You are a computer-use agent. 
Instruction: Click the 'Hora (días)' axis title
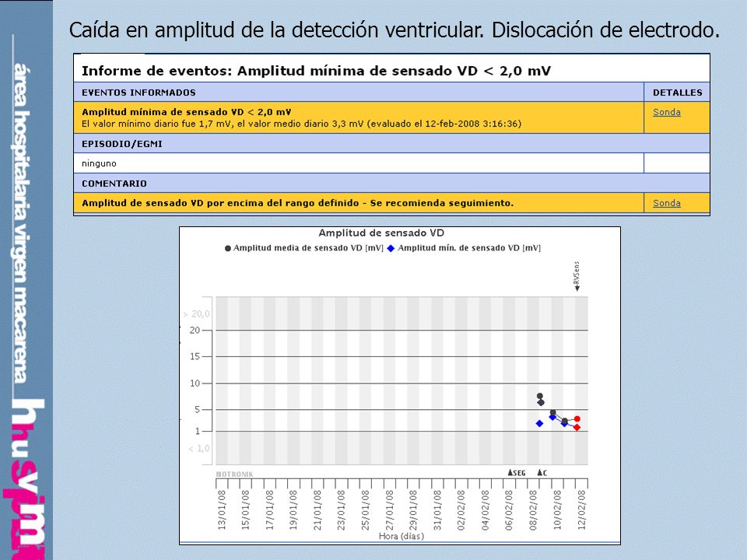pyautogui.click(x=402, y=536)
